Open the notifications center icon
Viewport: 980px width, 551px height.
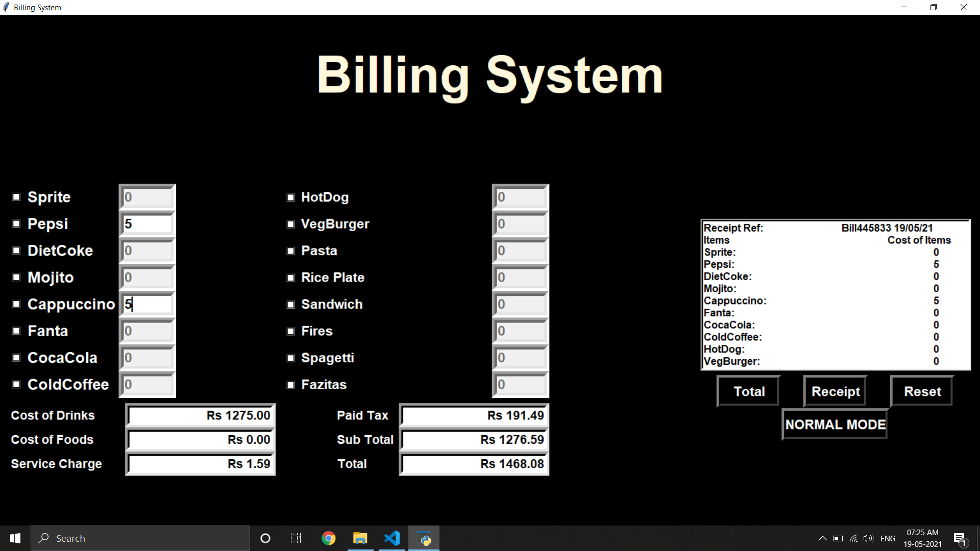point(959,538)
